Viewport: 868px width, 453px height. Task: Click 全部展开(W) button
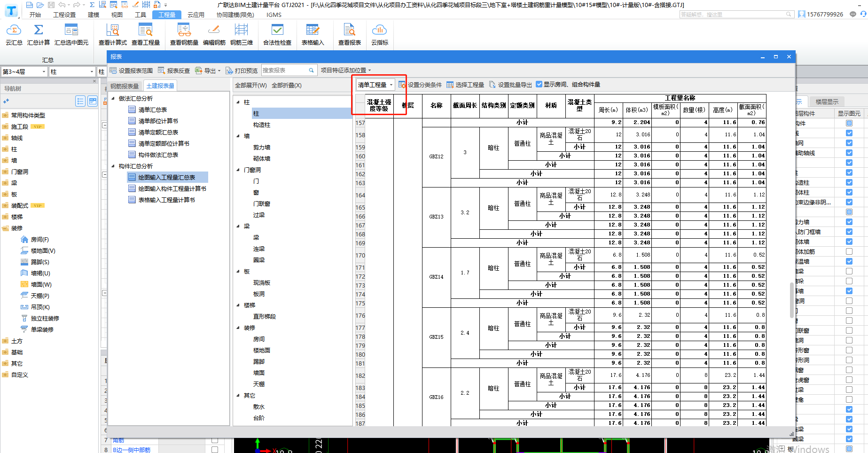[251, 86]
